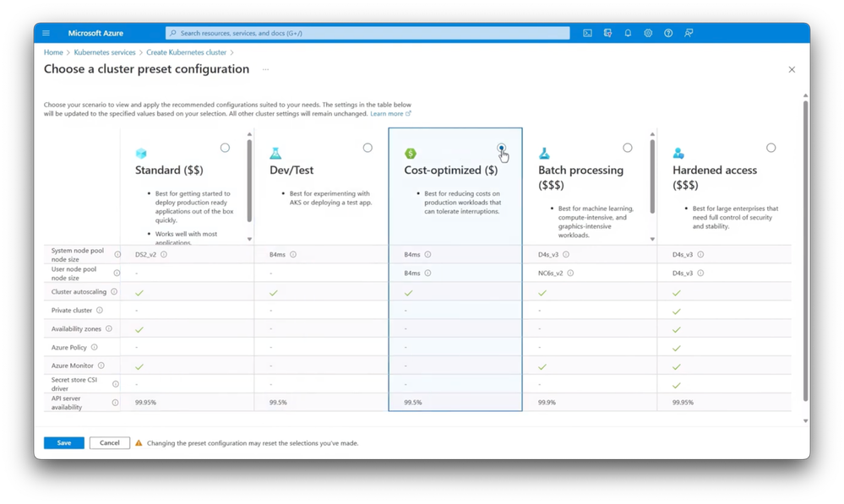Image resolution: width=844 pixels, height=504 pixels.
Task: Click the warning triangle icon near Cancel
Action: tap(139, 443)
